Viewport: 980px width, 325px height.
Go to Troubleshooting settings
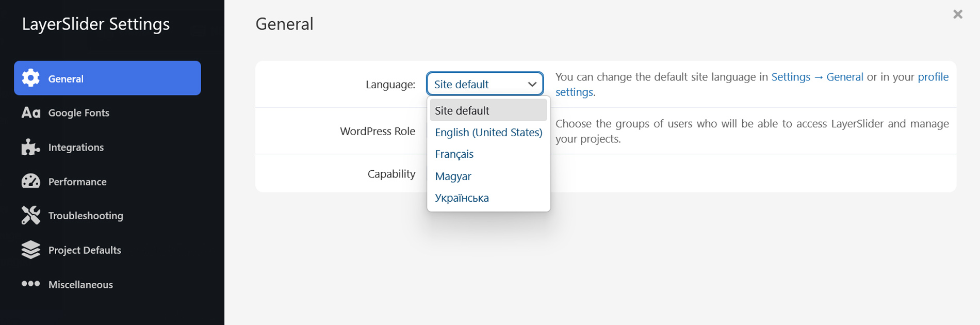coord(86,216)
